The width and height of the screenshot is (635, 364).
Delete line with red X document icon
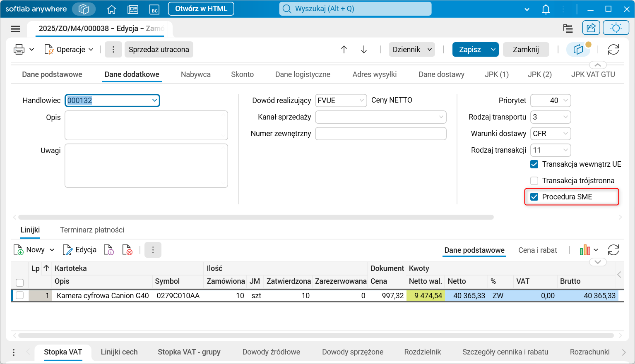pyautogui.click(x=127, y=250)
